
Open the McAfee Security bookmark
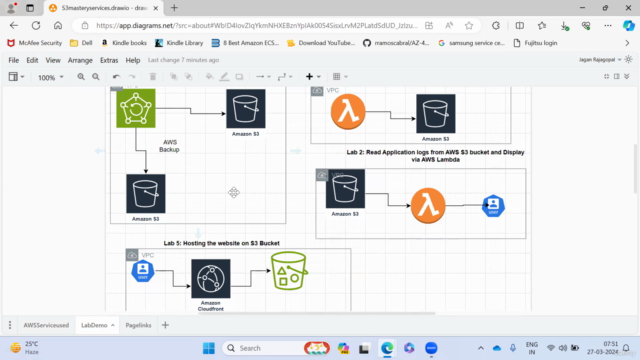coord(35,43)
